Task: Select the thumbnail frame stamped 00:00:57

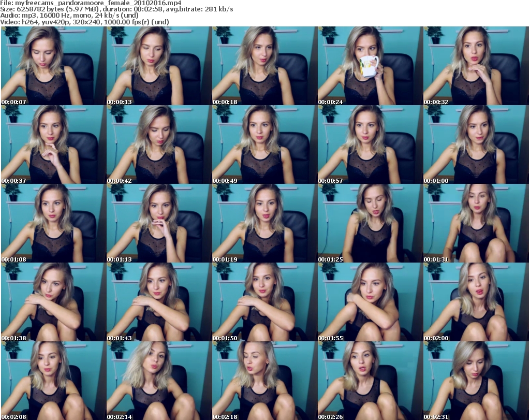Action: click(x=370, y=144)
